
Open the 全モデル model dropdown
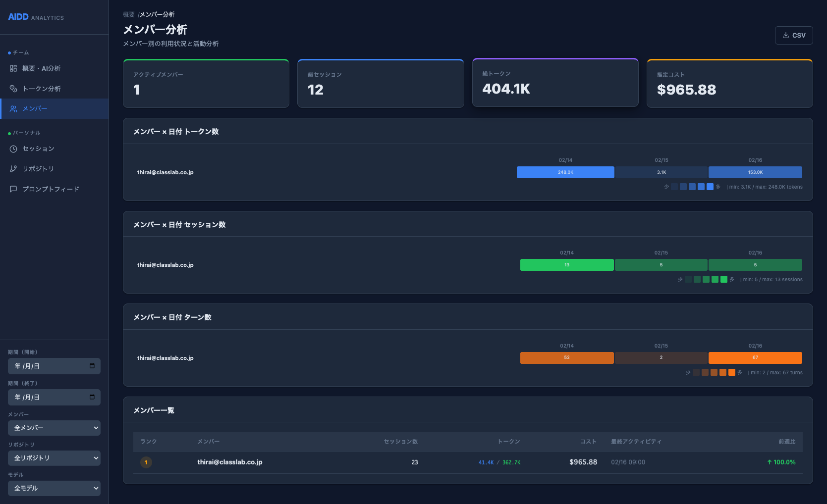click(54, 488)
